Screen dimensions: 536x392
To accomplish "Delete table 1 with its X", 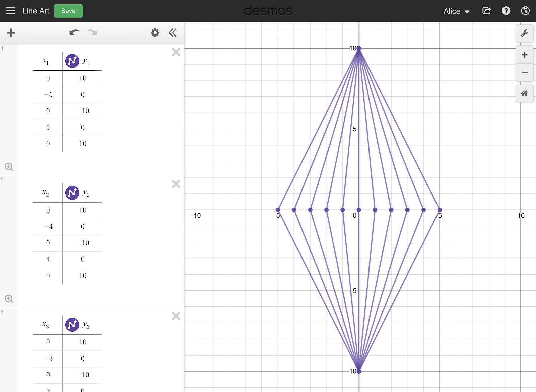I will (176, 52).
